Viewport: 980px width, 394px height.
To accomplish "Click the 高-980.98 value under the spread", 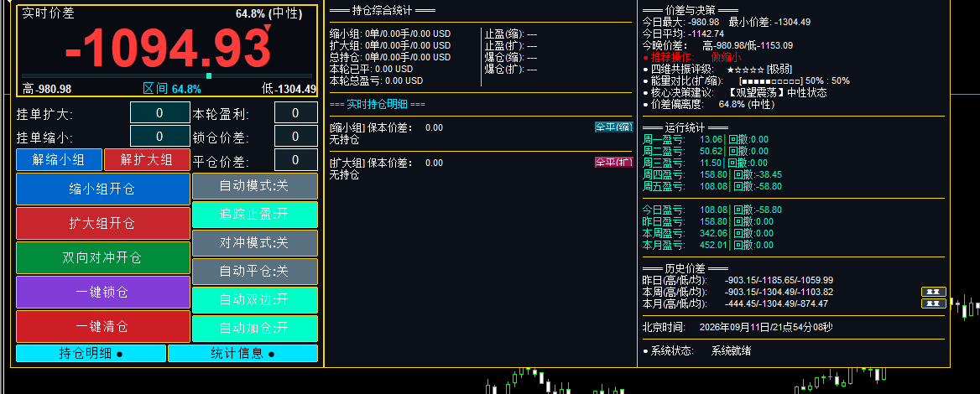I will point(47,89).
